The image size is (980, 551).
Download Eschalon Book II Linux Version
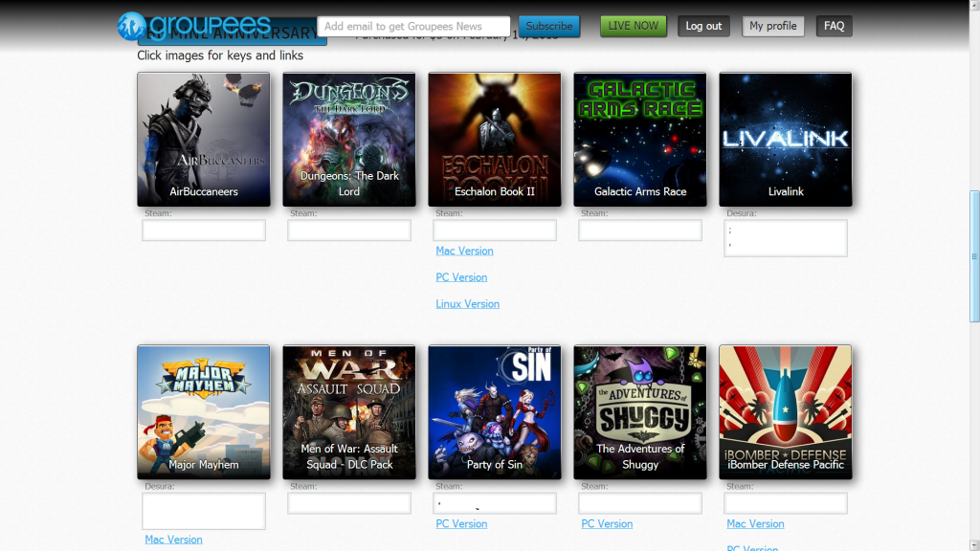[x=467, y=304]
